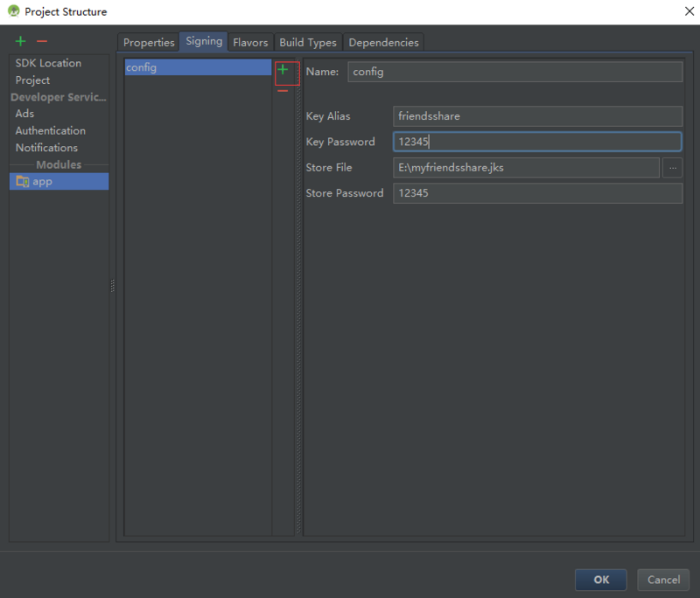
Task: Select the config signing entry
Action: pyautogui.click(x=198, y=67)
